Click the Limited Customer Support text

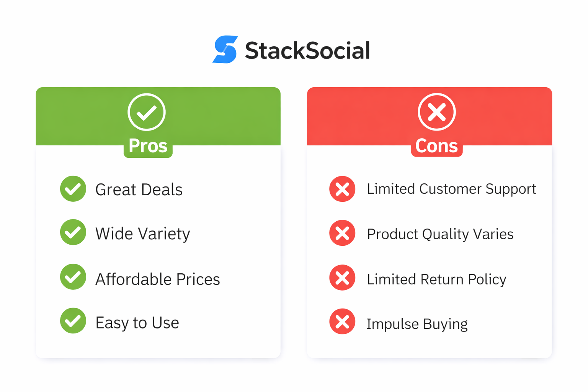point(451,189)
